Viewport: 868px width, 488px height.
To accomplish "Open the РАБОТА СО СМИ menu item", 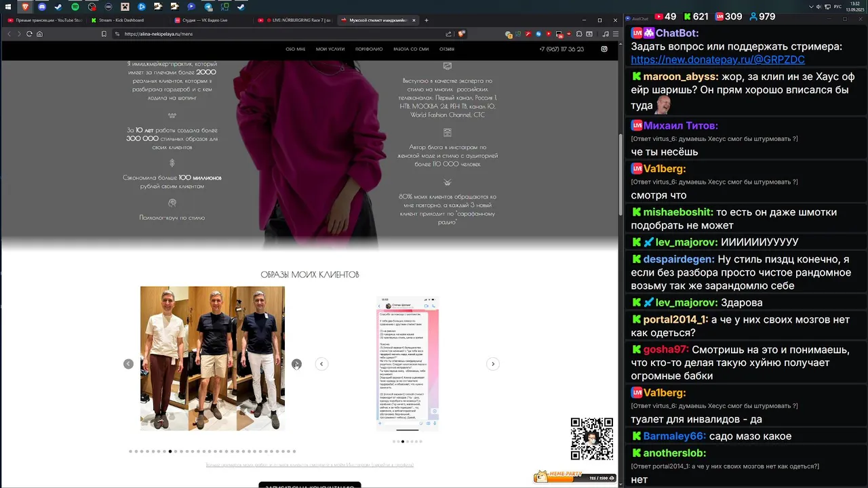I will point(411,49).
